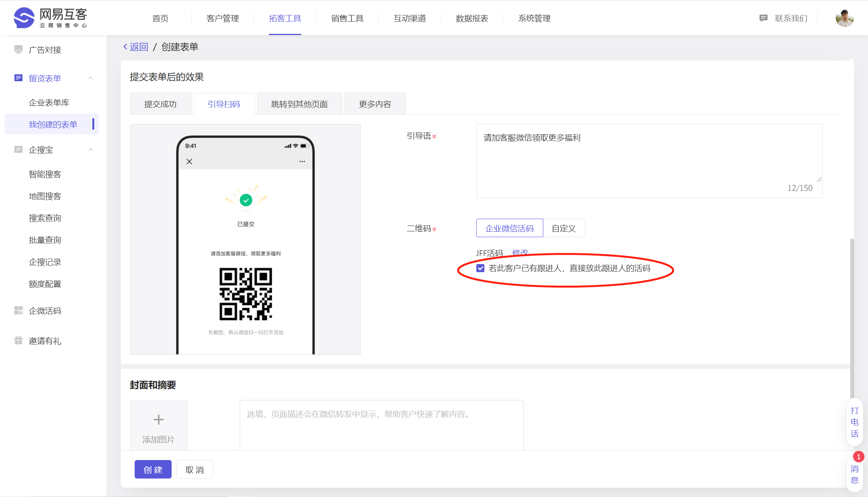Click the plus icon to add cover image
The height and width of the screenshot is (497, 868).
point(159,419)
